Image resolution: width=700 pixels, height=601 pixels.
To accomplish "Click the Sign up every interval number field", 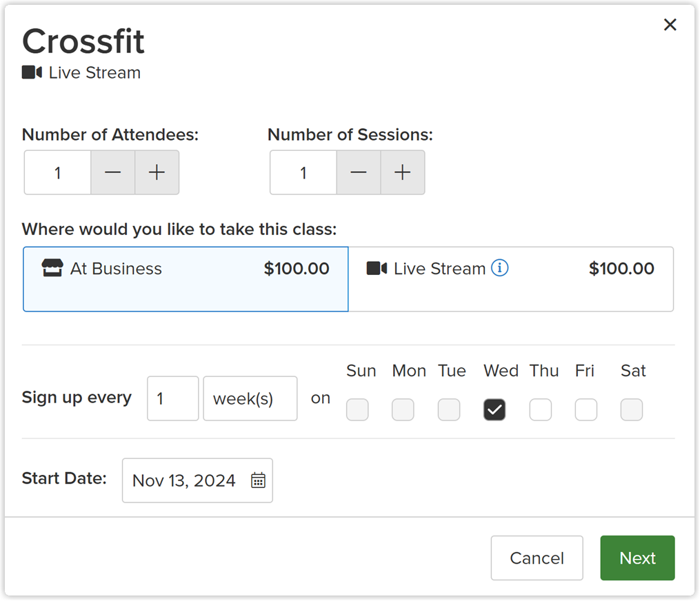I will (173, 398).
